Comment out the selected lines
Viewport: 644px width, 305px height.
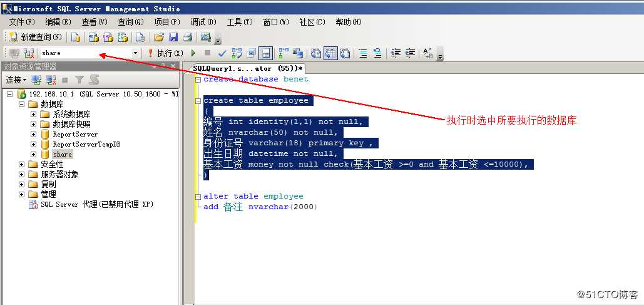tap(363, 53)
